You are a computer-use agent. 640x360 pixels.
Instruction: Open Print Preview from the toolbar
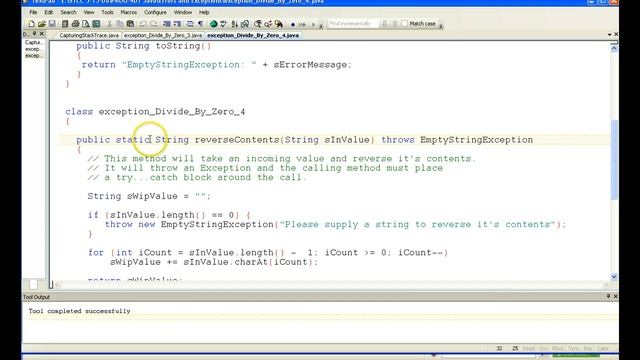click(x=86, y=24)
